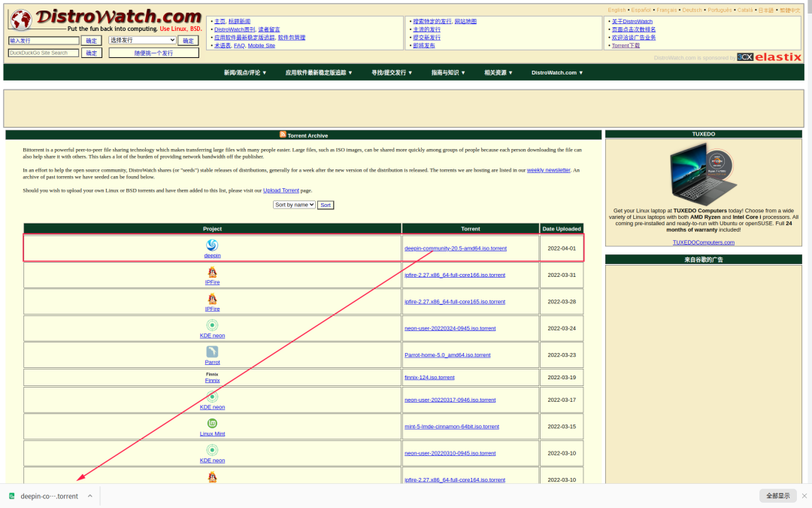This screenshot has width=812, height=508.
Task: Click 确定 next to the 输入发行 field
Action: [x=91, y=41]
